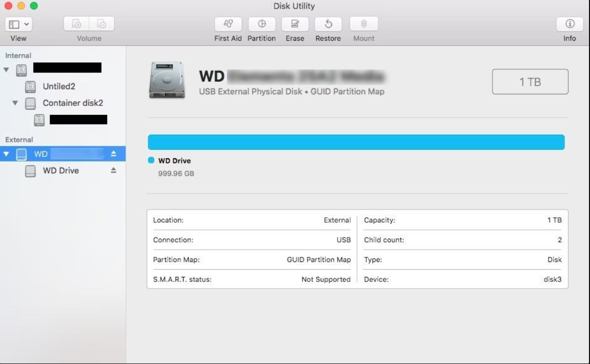Screen dimensions: 590x364
Task: Open the Partition tool
Action: 262,24
